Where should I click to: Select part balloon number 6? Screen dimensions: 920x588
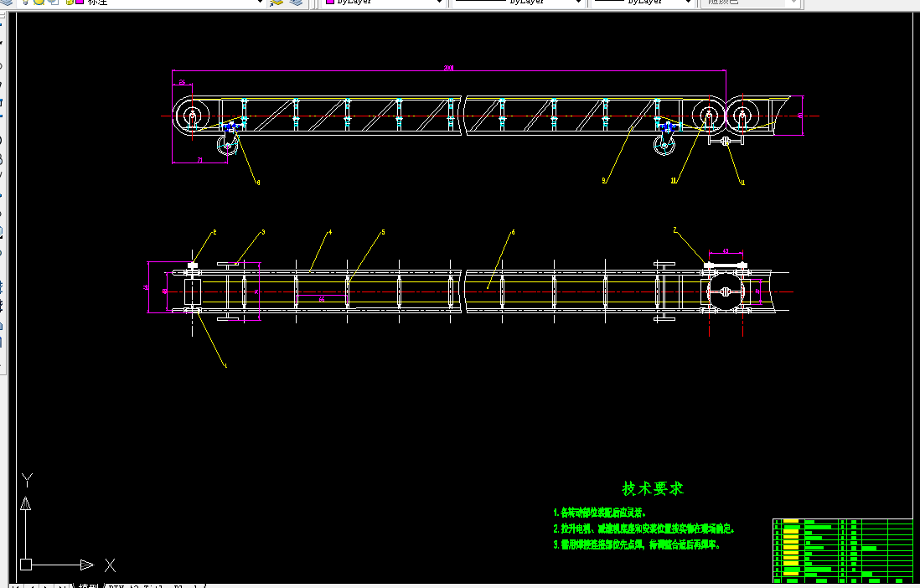(x=514, y=232)
